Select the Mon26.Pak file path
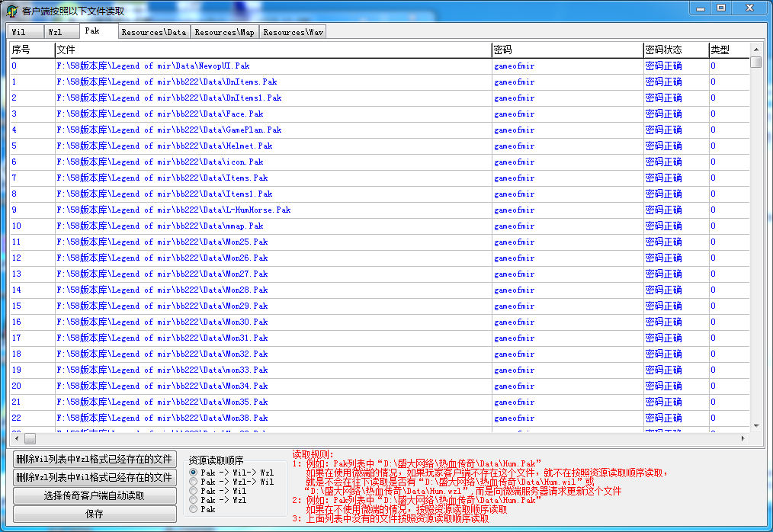The height and width of the screenshot is (532, 773). tap(162, 258)
